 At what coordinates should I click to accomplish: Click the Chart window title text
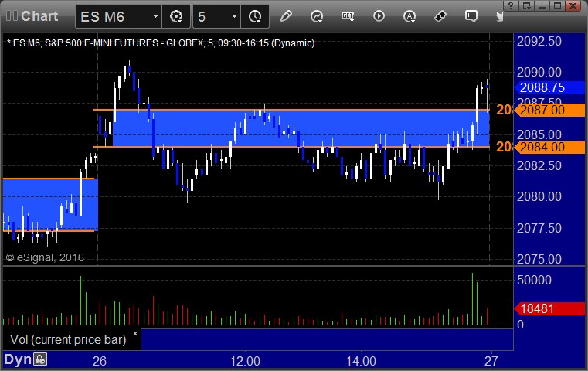[x=39, y=16]
